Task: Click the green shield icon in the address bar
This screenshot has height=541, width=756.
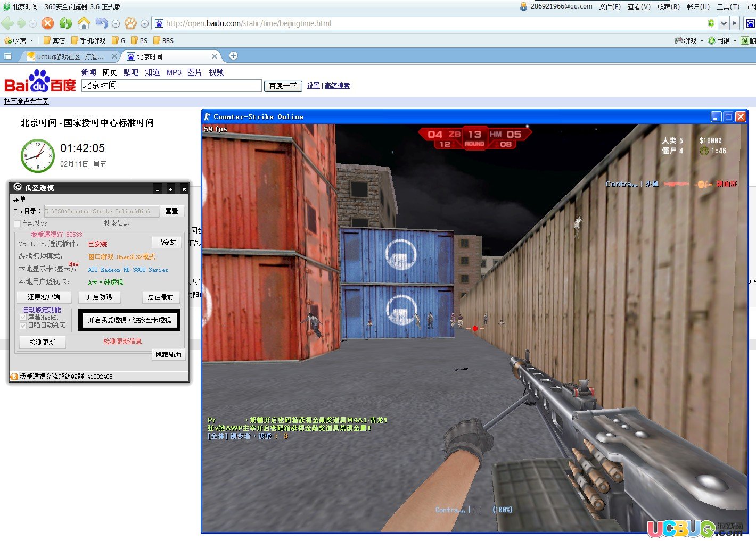Action: pos(711,23)
